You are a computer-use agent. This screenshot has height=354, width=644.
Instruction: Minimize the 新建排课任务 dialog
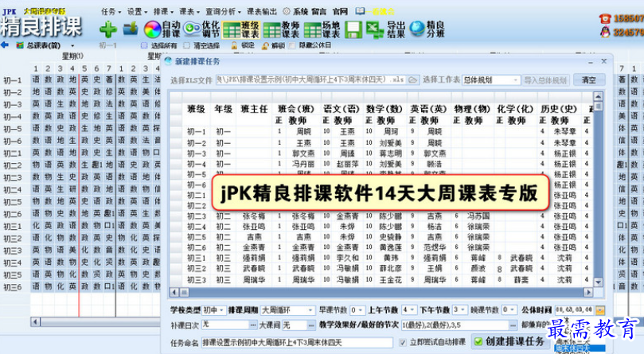[591, 62]
